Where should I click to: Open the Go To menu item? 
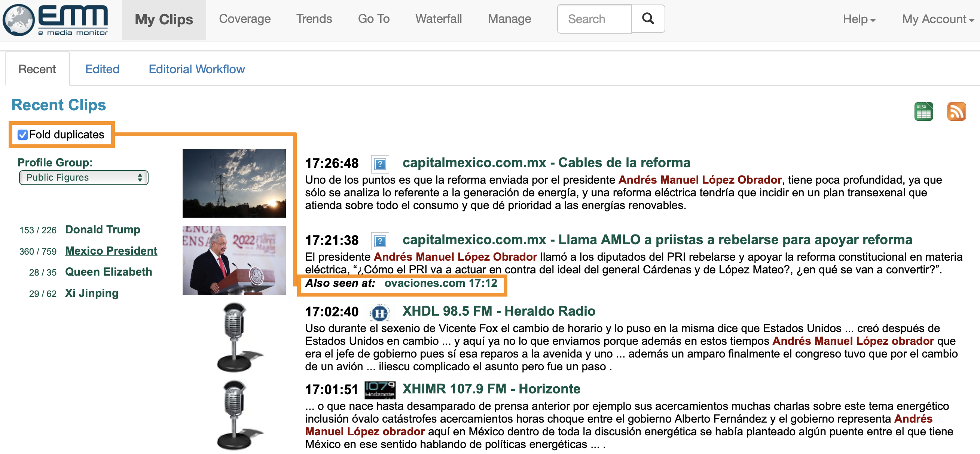[373, 19]
